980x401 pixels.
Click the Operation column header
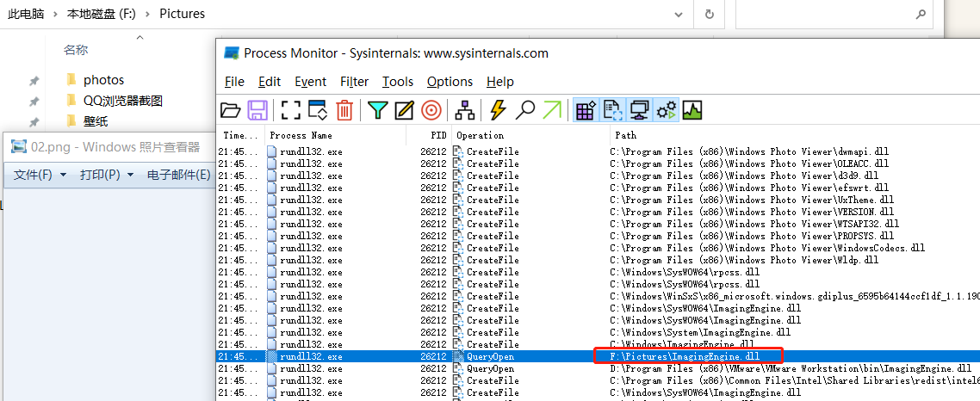[x=530, y=135]
